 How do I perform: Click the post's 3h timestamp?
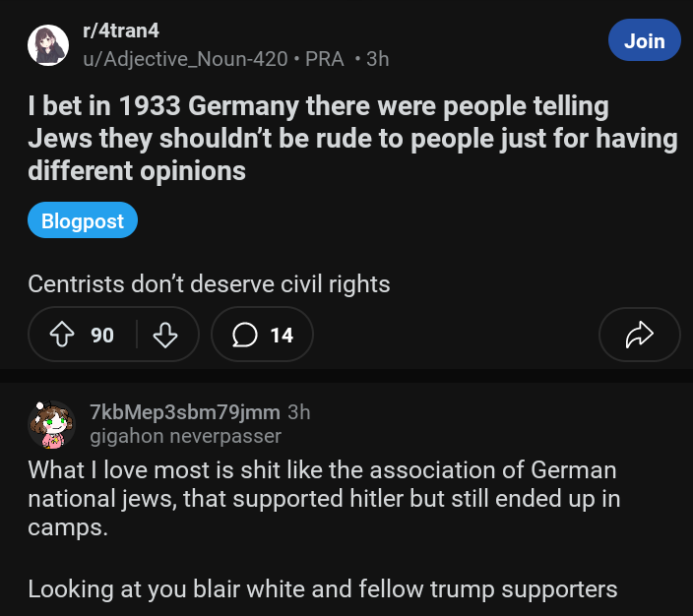point(377,59)
